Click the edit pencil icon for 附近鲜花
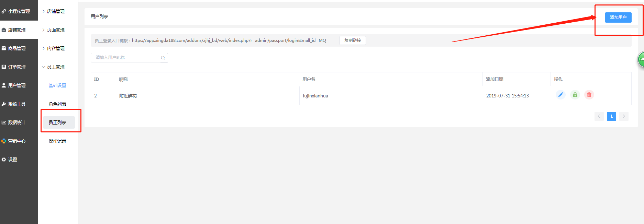Screen dimensions: 644x224 560,95
